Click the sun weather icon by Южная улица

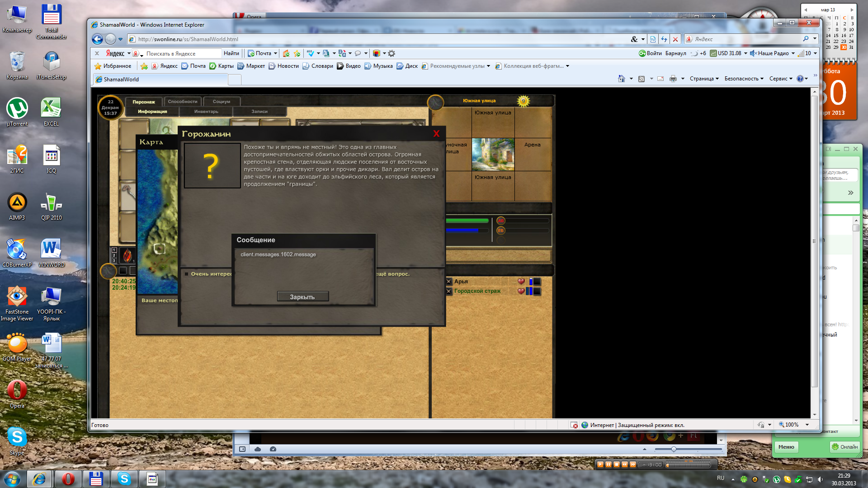(524, 101)
